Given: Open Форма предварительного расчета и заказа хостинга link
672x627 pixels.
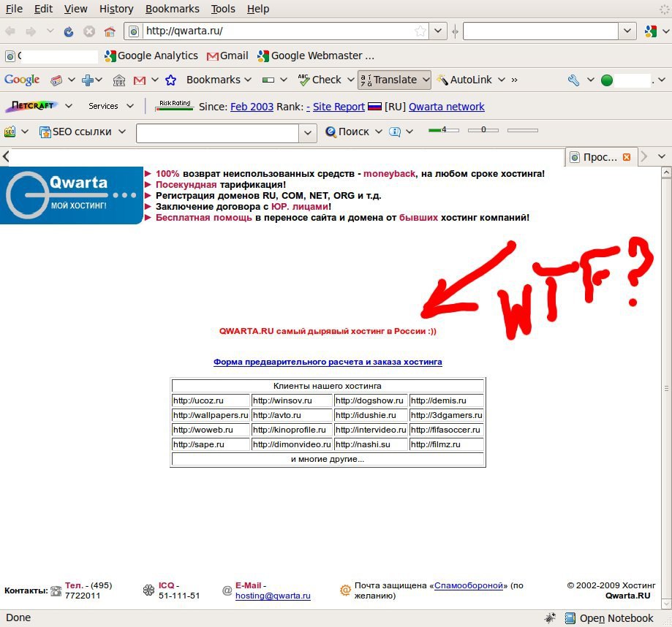Looking at the screenshot, I should pyautogui.click(x=328, y=362).
